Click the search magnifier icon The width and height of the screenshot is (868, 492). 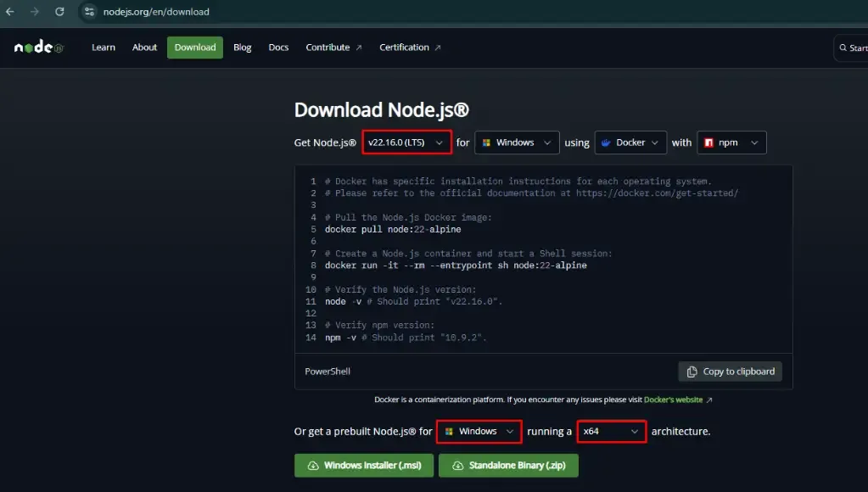pyautogui.click(x=843, y=48)
